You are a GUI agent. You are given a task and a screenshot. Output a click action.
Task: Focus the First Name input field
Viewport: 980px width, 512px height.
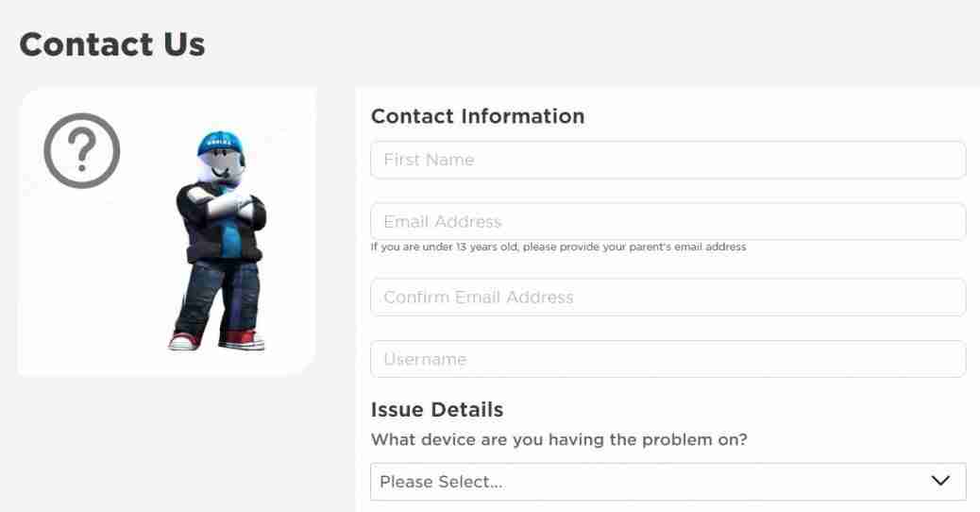point(667,160)
